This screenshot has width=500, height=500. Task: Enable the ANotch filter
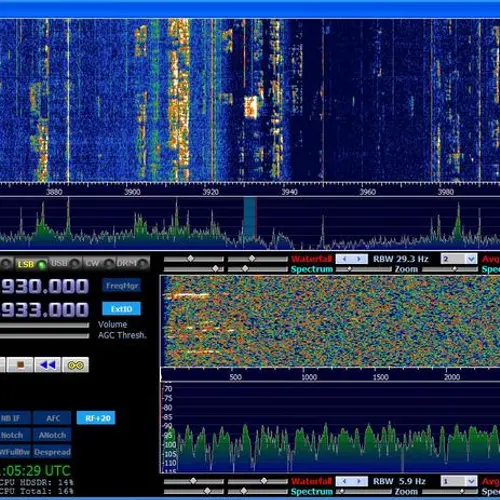click(x=52, y=435)
